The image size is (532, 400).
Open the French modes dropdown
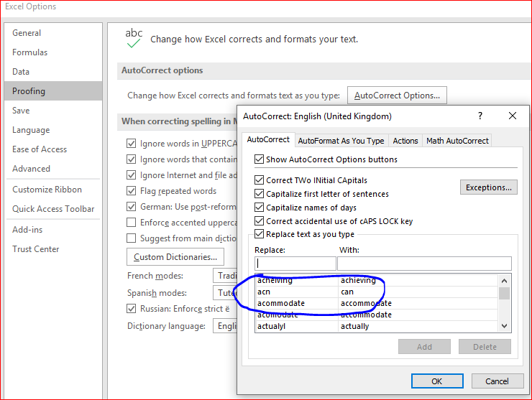tap(225, 276)
